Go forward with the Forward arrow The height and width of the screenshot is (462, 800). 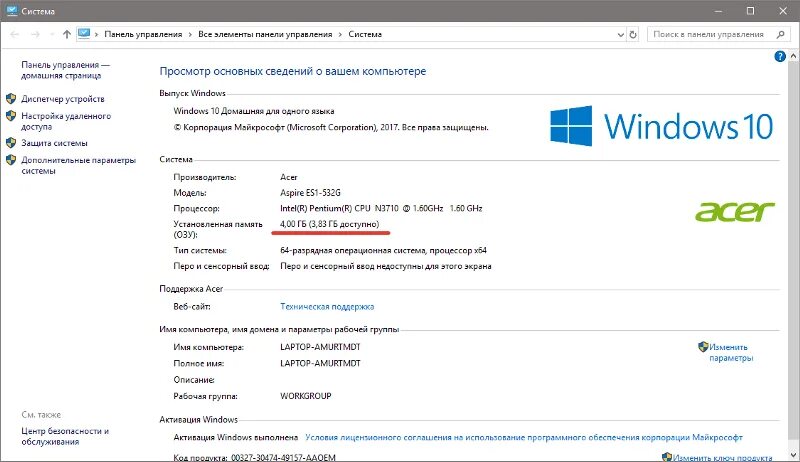click(35, 34)
